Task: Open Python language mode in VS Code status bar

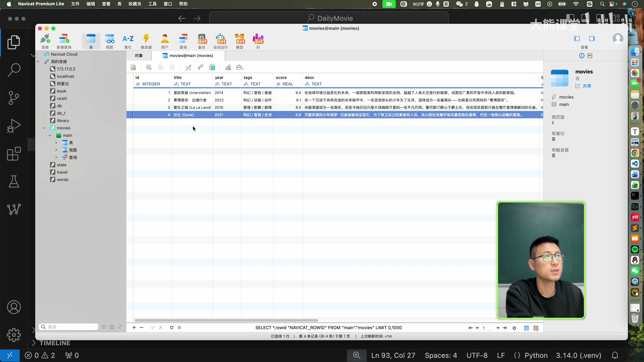Action: (x=536, y=355)
